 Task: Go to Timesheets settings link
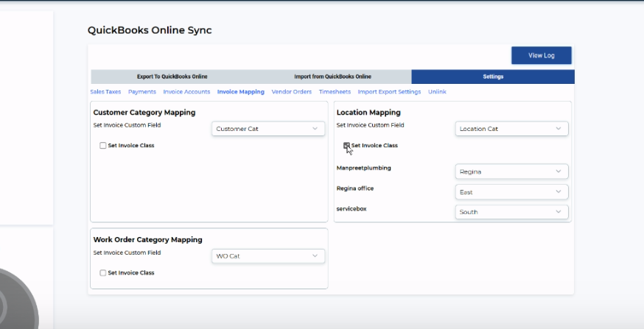click(335, 92)
